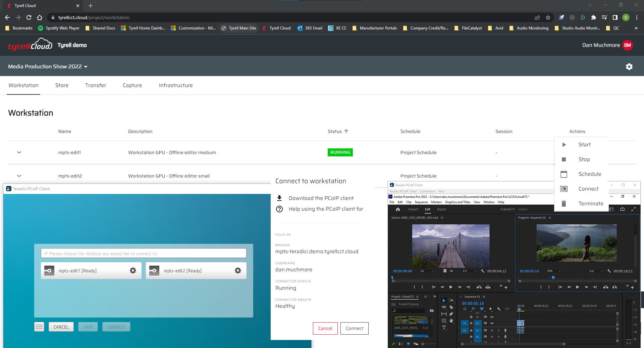Image resolution: width=644 pixels, height=348 pixels.
Task: Open project settings gear in Tyrell Cloud
Action: pyautogui.click(x=629, y=67)
